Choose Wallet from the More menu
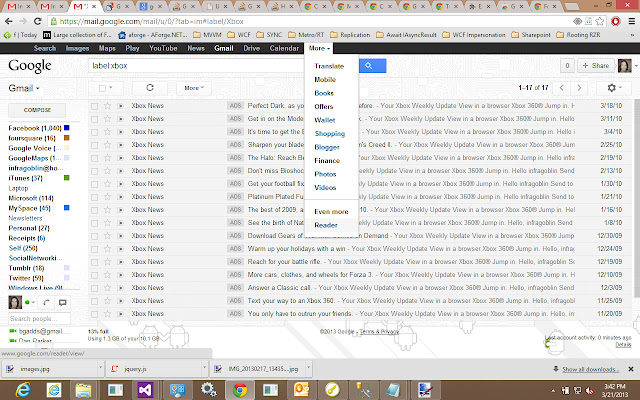This screenshot has width=640, height=400. [x=324, y=120]
